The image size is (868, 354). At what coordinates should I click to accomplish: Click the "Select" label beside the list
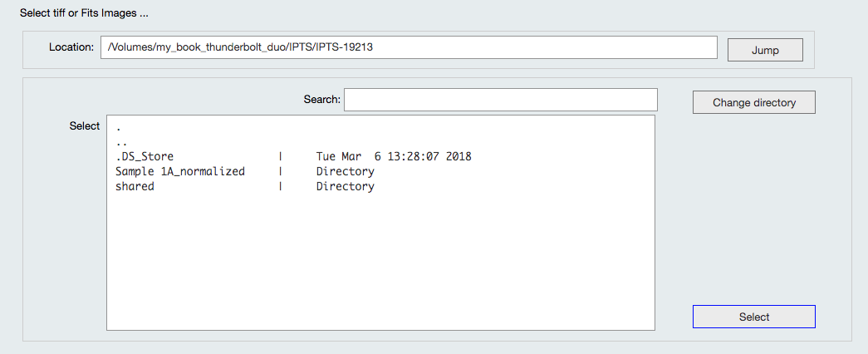(85, 126)
